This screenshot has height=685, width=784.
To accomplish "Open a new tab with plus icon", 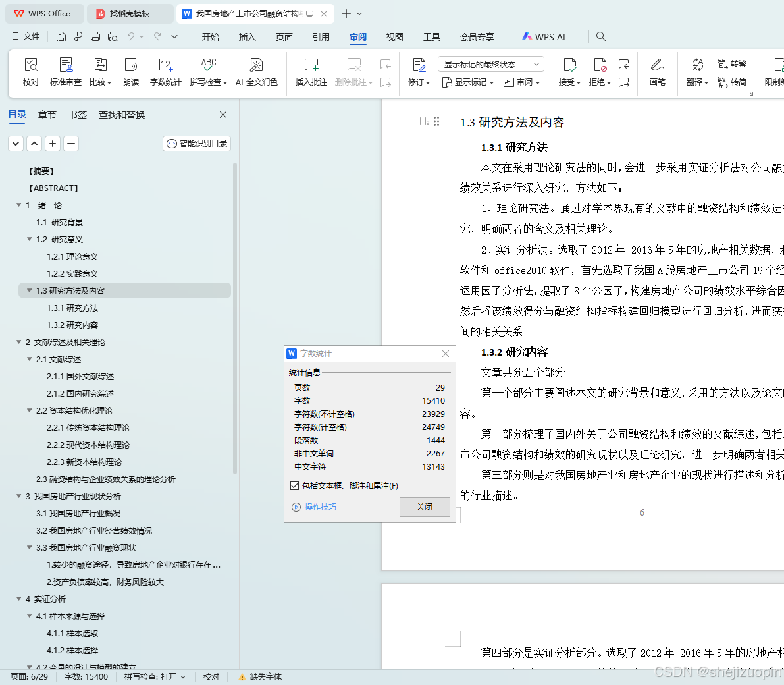I will (x=346, y=14).
